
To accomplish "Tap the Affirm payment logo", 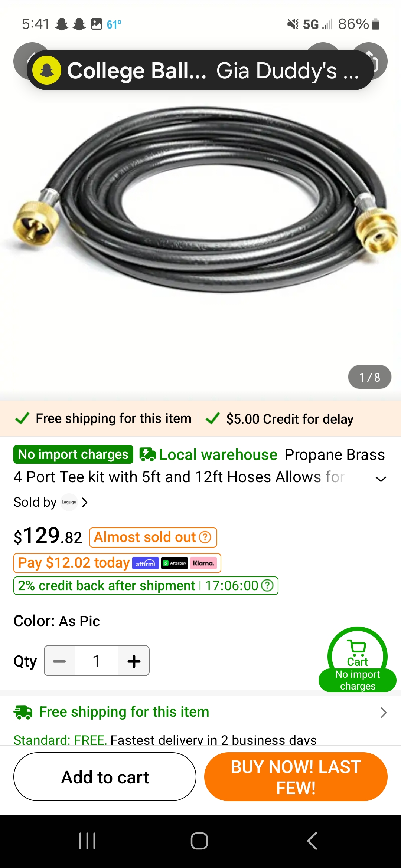I will (x=145, y=563).
